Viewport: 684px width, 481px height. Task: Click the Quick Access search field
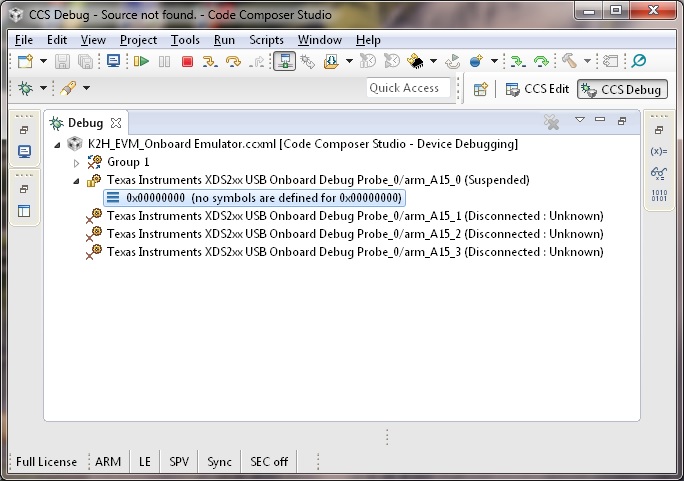[x=404, y=88]
